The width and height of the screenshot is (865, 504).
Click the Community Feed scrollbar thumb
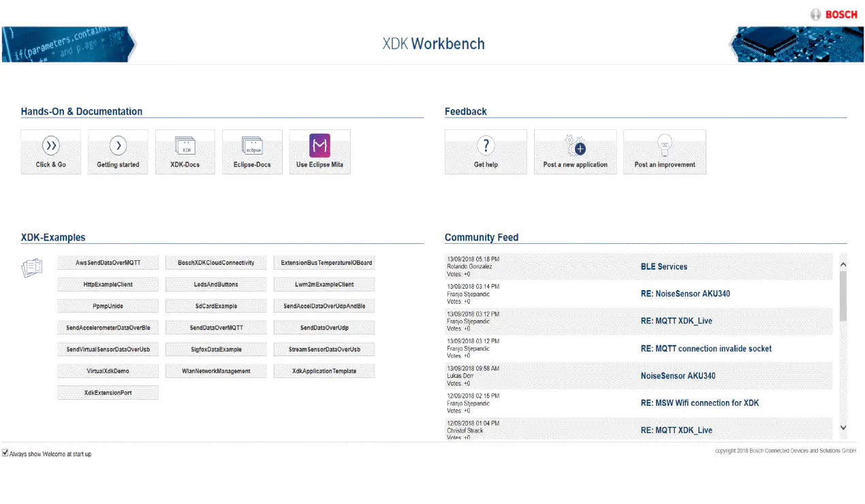(843, 296)
